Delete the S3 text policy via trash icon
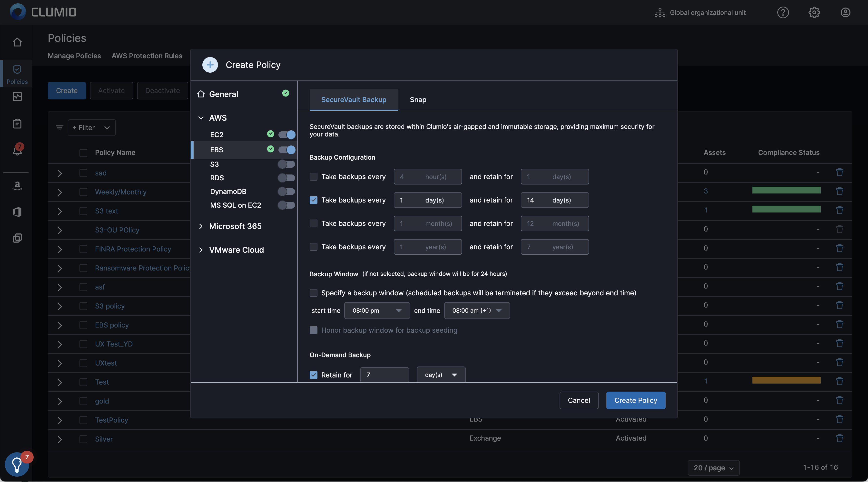This screenshot has width=868, height=482. [x=839, y=210]
